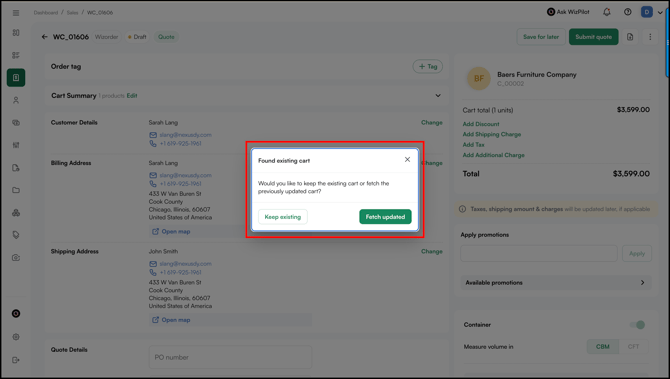670x379 pixels.
Task: Close the Found existing cart dialog
Action: coord(407,159)
